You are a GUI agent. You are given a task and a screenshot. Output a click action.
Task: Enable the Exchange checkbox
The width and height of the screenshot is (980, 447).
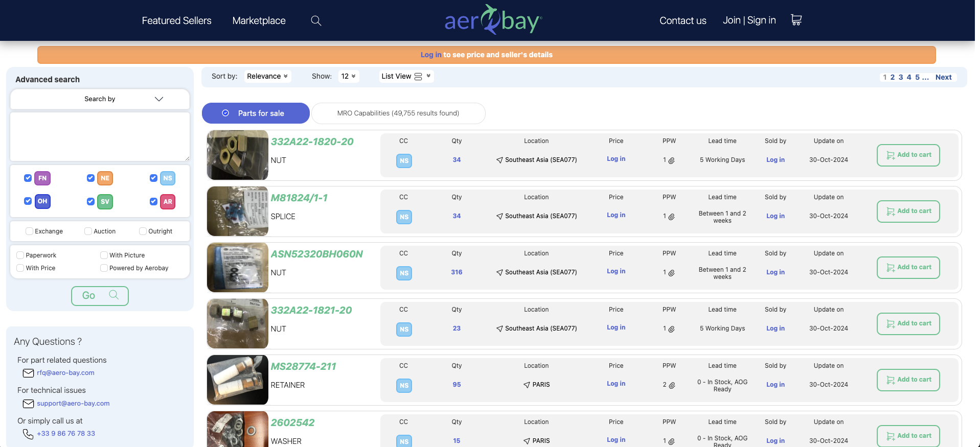[x=29, y=231]
